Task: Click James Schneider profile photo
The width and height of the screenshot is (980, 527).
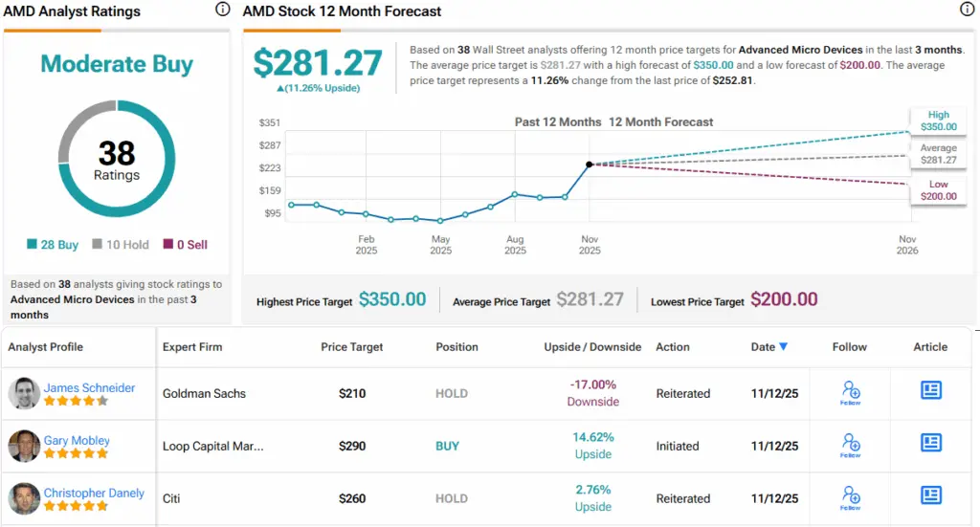Action: tap(24, 393)
